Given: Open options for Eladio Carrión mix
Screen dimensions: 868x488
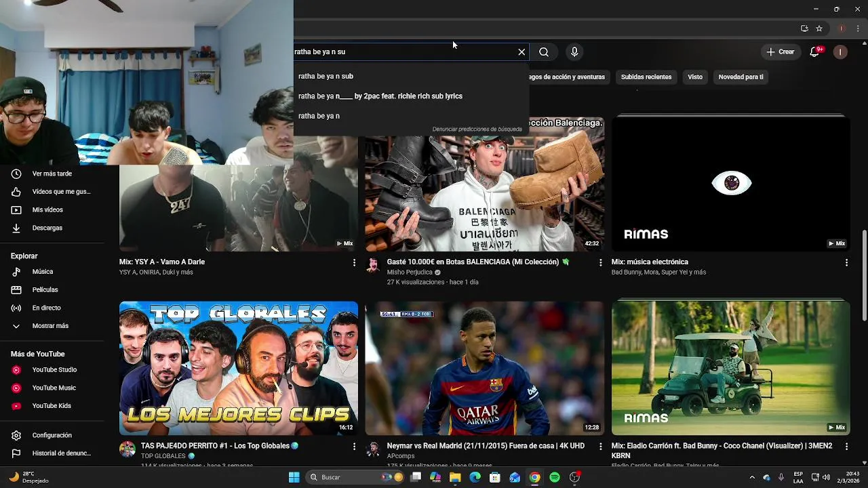Looking at the screenshot, I should click(x=846, y=447).
